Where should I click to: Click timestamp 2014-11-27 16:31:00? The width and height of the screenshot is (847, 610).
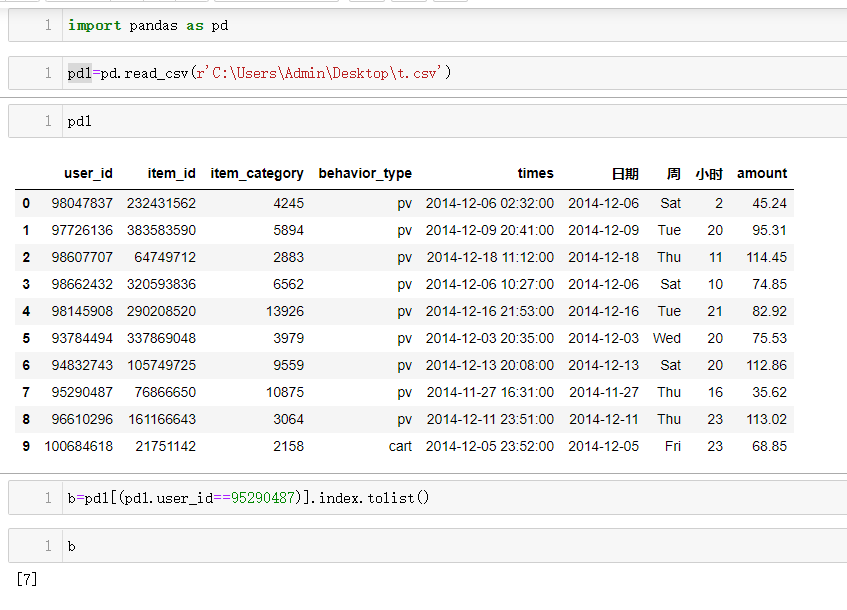(490, 392)
